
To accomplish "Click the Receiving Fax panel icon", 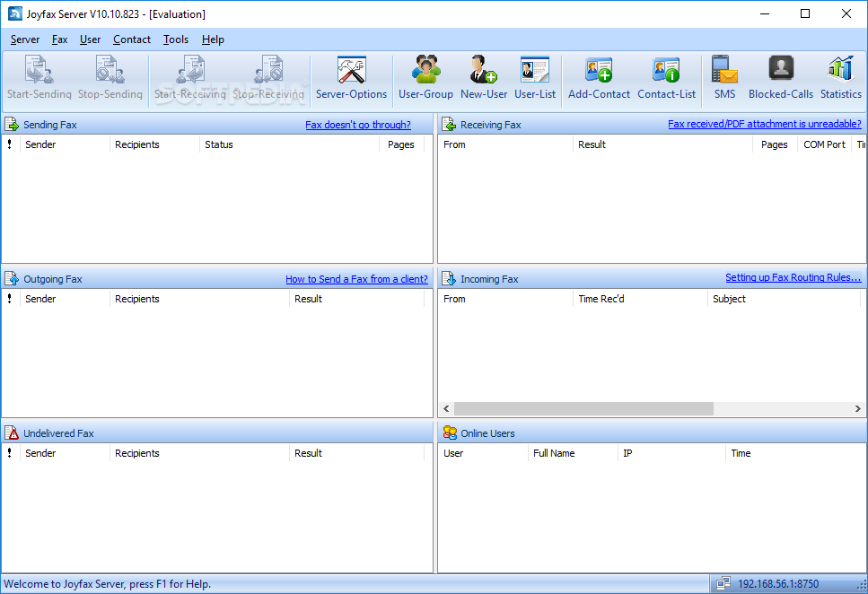I will click(449, 125).
